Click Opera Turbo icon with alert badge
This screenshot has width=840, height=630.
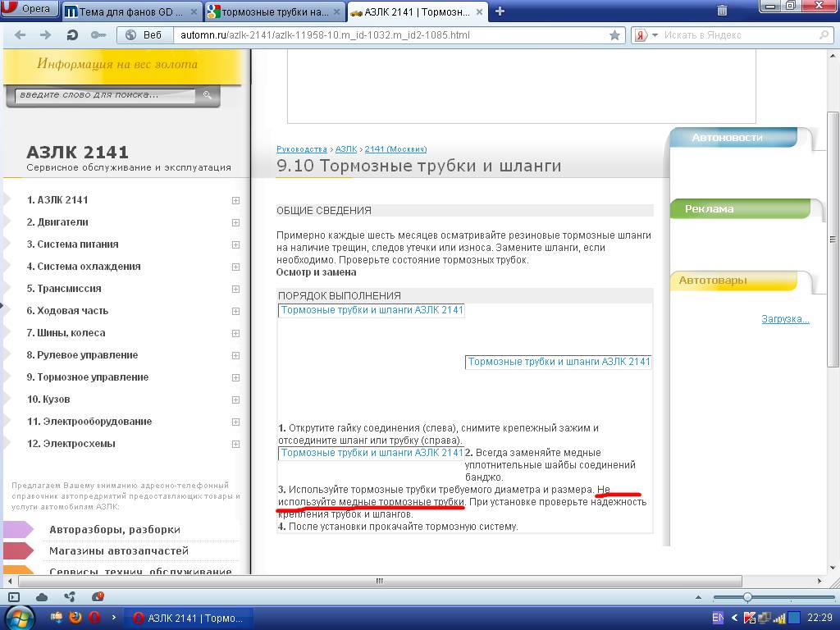[x=98, y=596]
